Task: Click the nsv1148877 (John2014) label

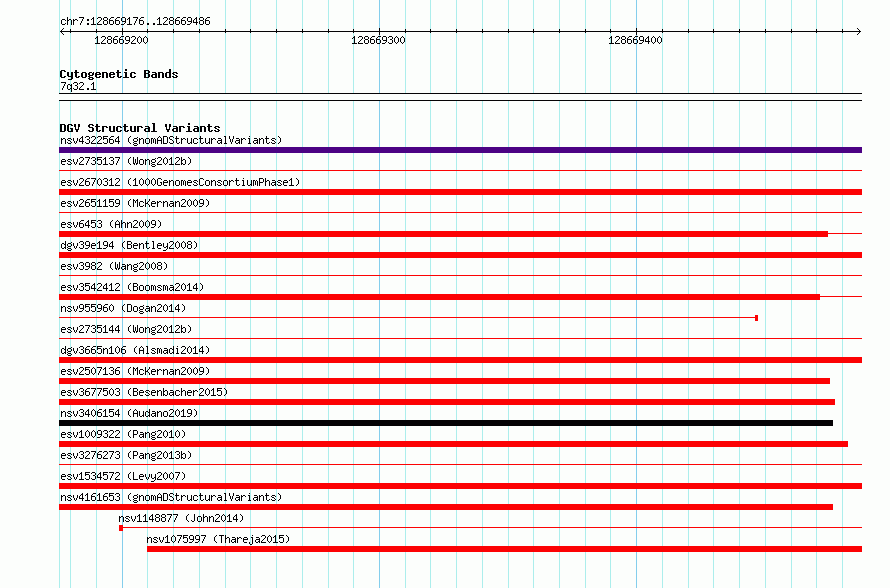Action: click(x=181, y=518)
